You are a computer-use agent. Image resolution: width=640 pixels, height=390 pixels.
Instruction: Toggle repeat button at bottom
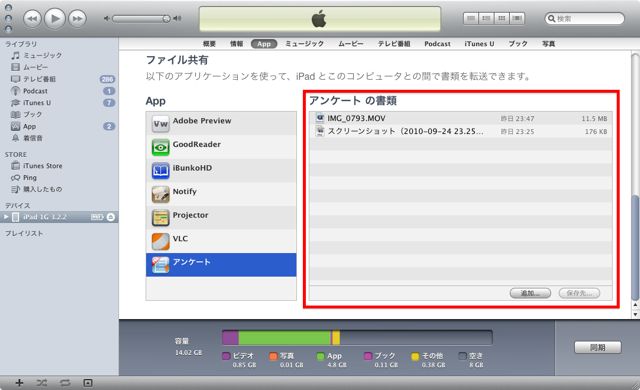65,383
